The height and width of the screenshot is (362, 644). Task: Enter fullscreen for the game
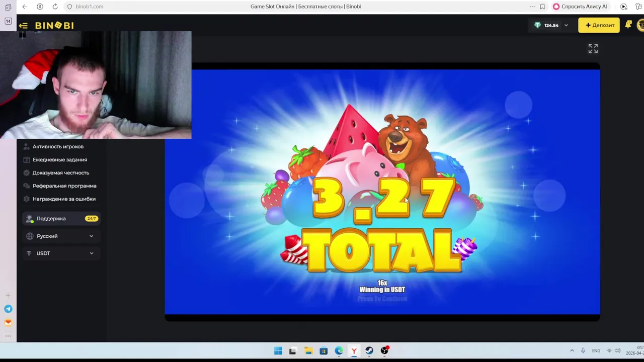[593, 49]
